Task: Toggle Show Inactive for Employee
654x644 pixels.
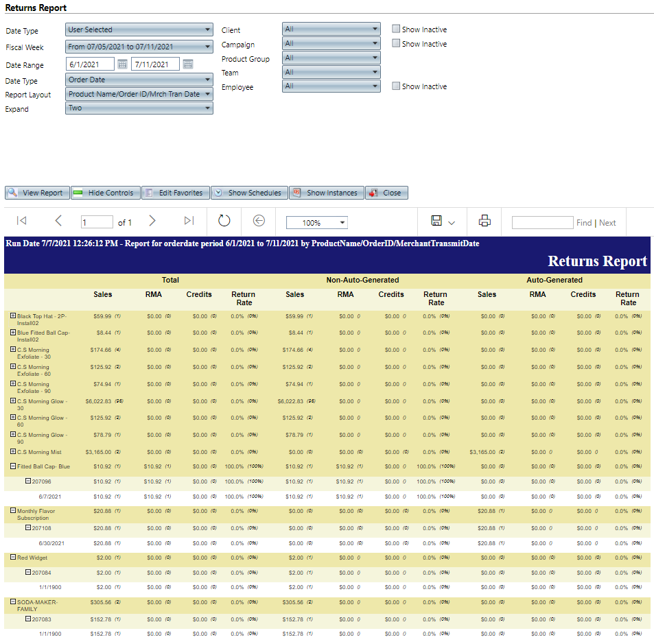Action: pyautogui.click(x=396, y=86)
